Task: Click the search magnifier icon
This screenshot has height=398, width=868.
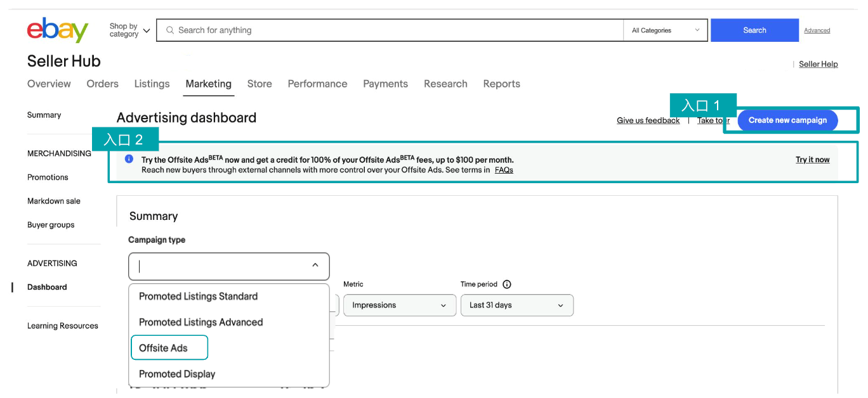Action: pyautogui.click(x=169, y=30)
